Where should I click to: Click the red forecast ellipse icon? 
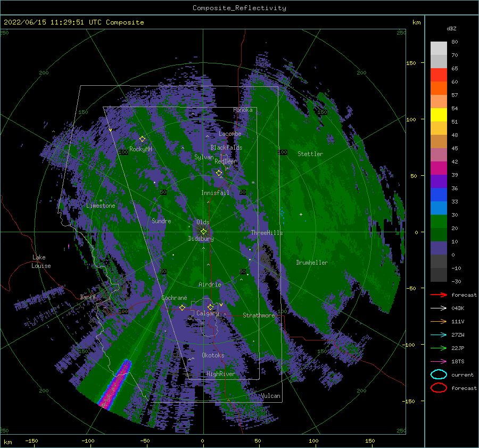pos(439,388)
